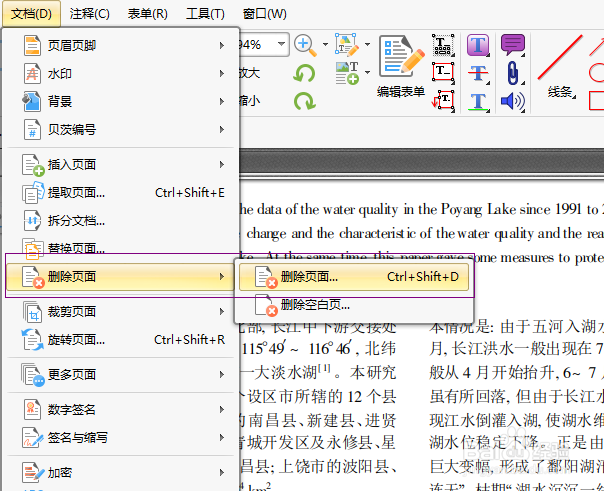This screenshot has width=604, height=491.
Task: Insert sound with speaker icon
Action: [x=513, y=101]
